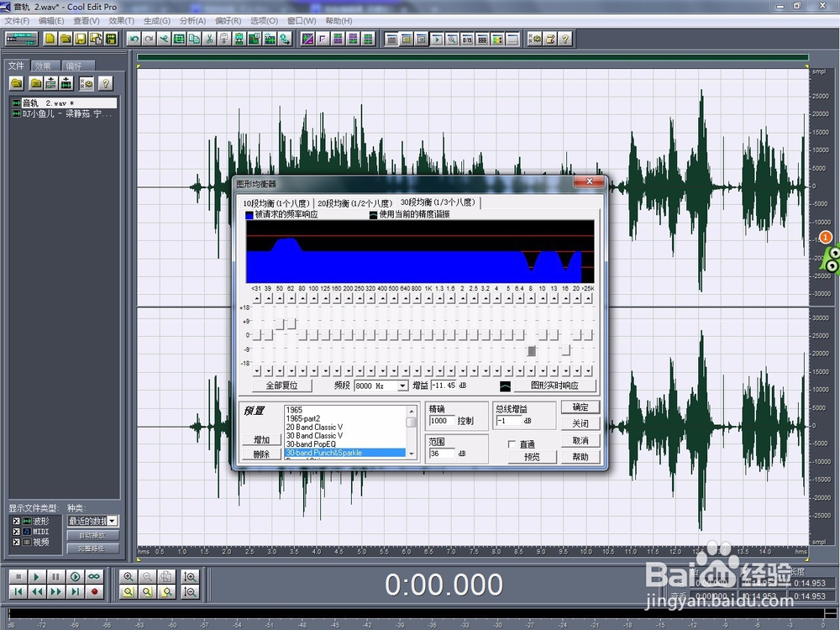Click the red Record button
Screen dimensions: 840x630
(94, 592)
